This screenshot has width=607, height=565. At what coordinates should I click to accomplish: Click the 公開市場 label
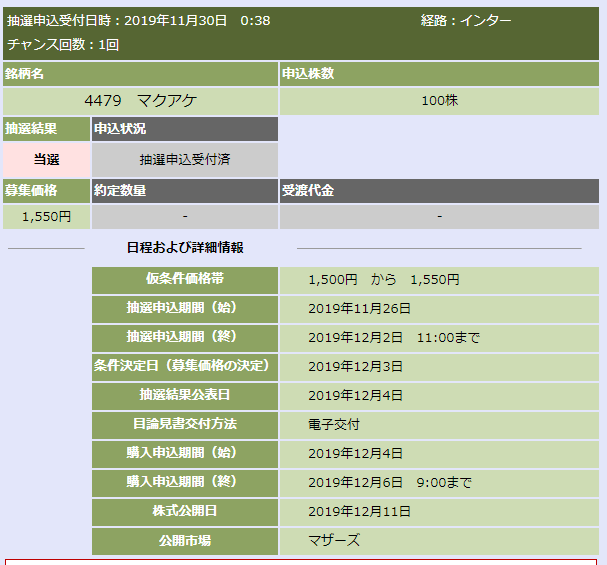tap(185, 541)
